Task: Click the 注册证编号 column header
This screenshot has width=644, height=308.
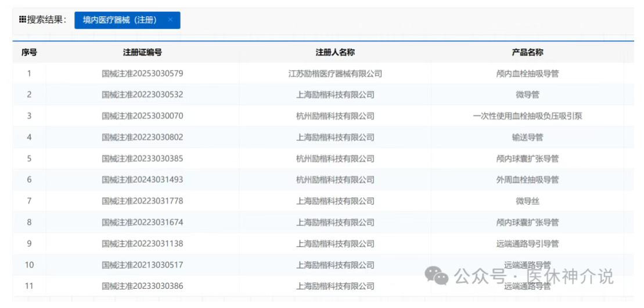Action: click(x=142, y=53)
